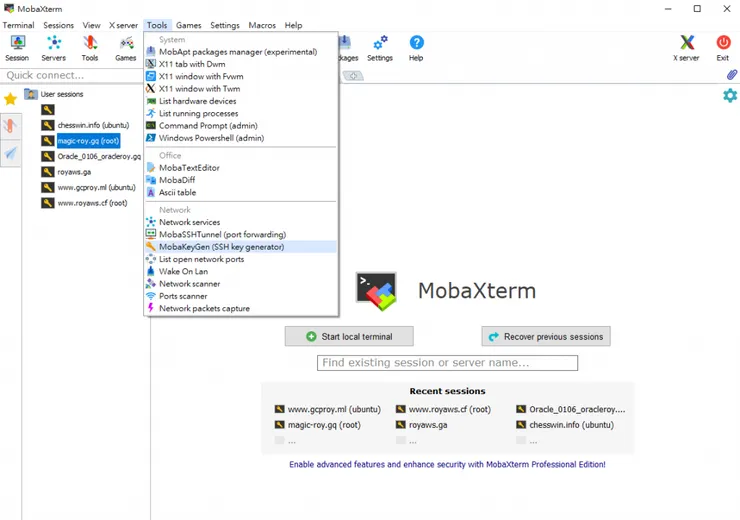The image size is (740, 520).
Task: Open Network scanner entry
Action: pyautogui.click(x=241, y=284)
